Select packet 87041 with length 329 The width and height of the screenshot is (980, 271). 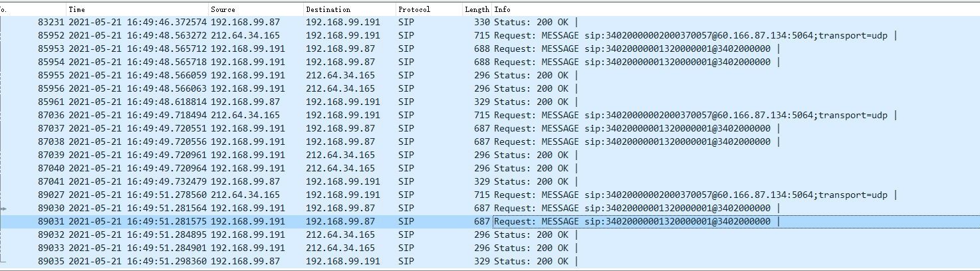pyautogui.click(x=266, y=181)
